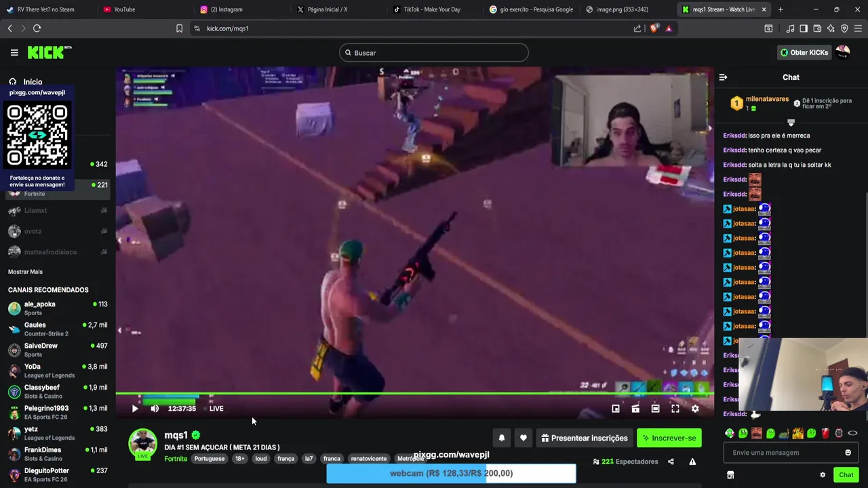868x488 pixels.
Task: Toggle the browser sidebar panel
Action: pyautogui.click(x=804, y=28)
